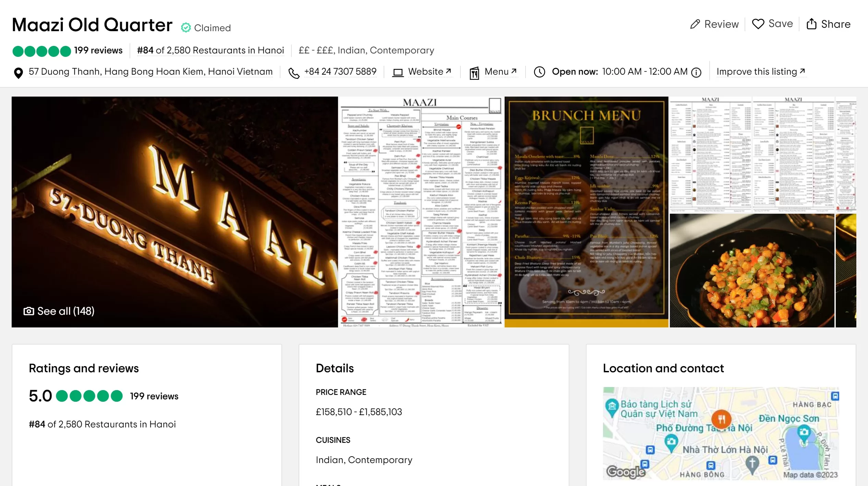Open the hours info circle icon
The image size is (868, 486).
click(696, 73)
